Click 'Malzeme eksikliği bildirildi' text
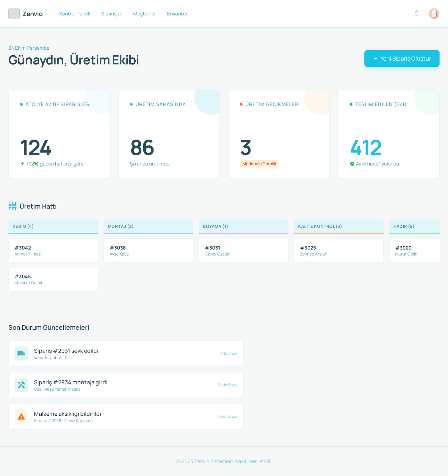The image size is (448, 476). pyautogui.click(x=68, y=414)
